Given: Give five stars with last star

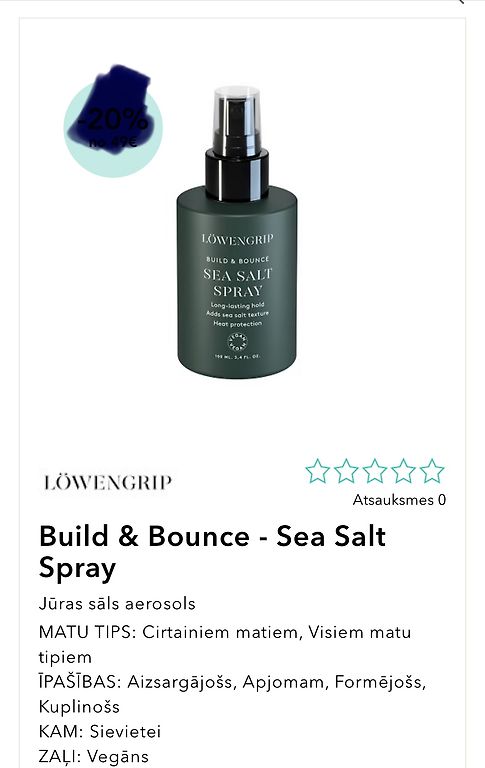Looking at the screenshot, I should 432,471.
